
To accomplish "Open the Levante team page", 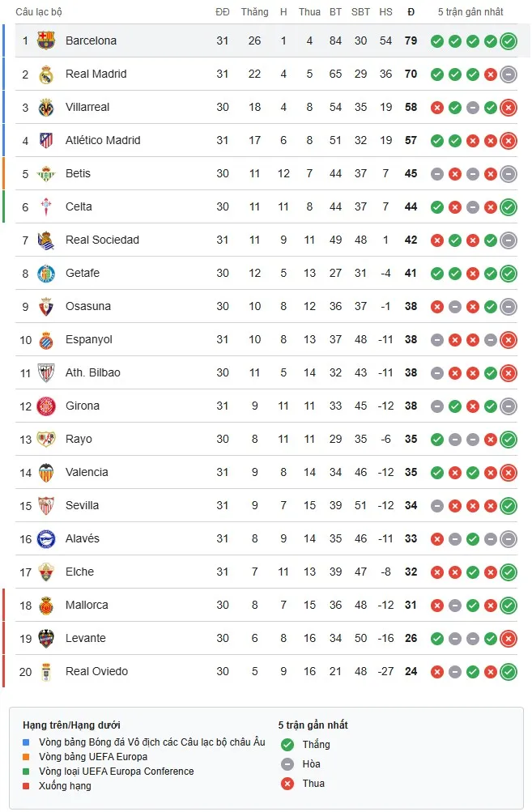I will pos(87,638).
